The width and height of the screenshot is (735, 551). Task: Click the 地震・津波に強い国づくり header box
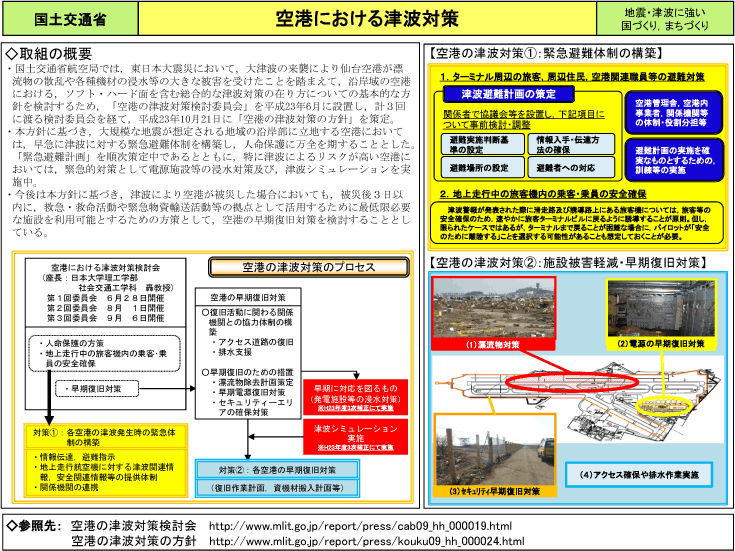(x=665, y=19)
